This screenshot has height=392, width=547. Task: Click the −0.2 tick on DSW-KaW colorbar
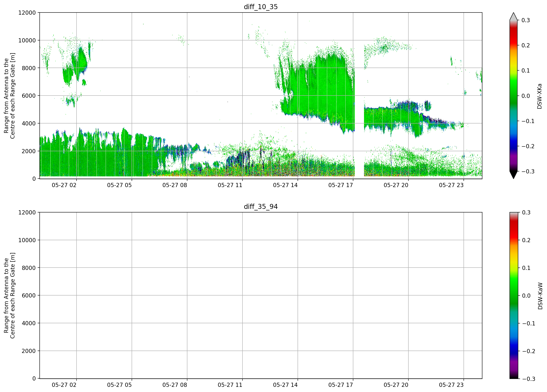point(529,351)
